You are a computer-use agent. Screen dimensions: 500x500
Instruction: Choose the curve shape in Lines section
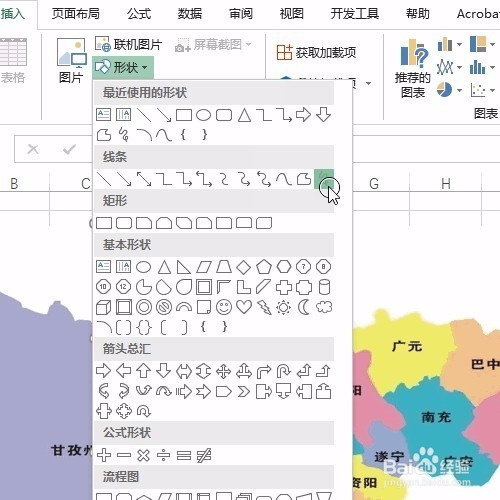tap(284, 179)
